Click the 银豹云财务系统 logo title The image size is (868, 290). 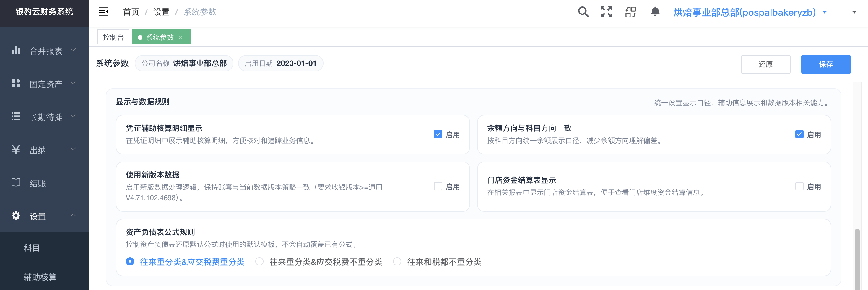click(x=44, y=12)
